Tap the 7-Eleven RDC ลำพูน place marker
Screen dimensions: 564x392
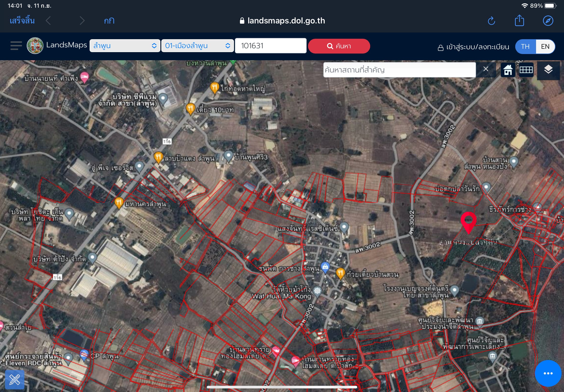[x=68, y=359]
